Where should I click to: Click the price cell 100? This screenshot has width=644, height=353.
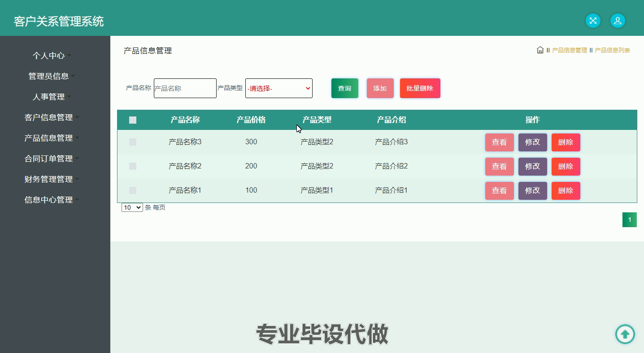coord(251,190)
